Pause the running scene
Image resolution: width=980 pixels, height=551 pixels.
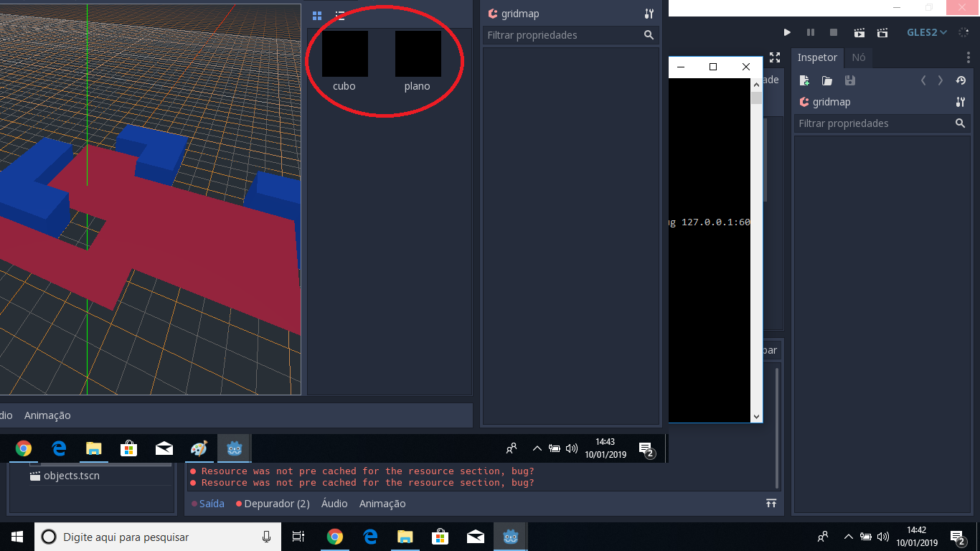coord(811,32)
